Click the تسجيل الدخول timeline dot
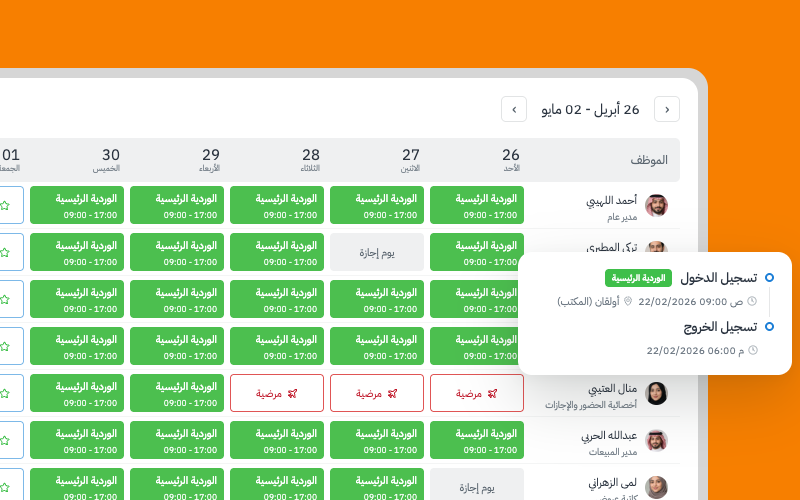The image size is (800, 500). click(769, 278)
